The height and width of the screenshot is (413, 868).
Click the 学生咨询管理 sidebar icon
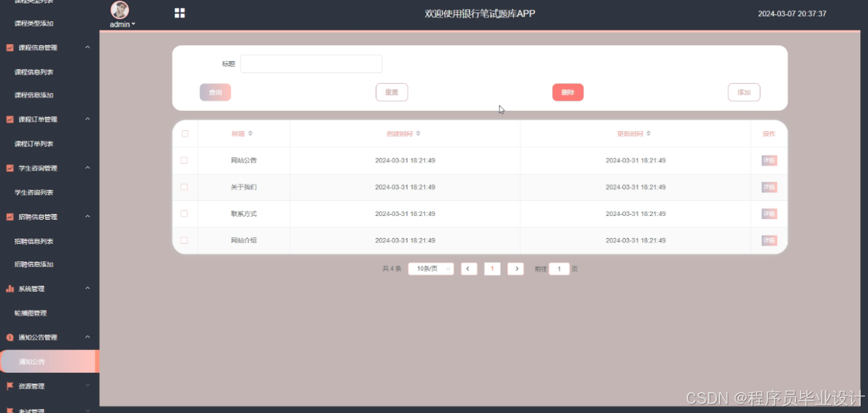9,167
